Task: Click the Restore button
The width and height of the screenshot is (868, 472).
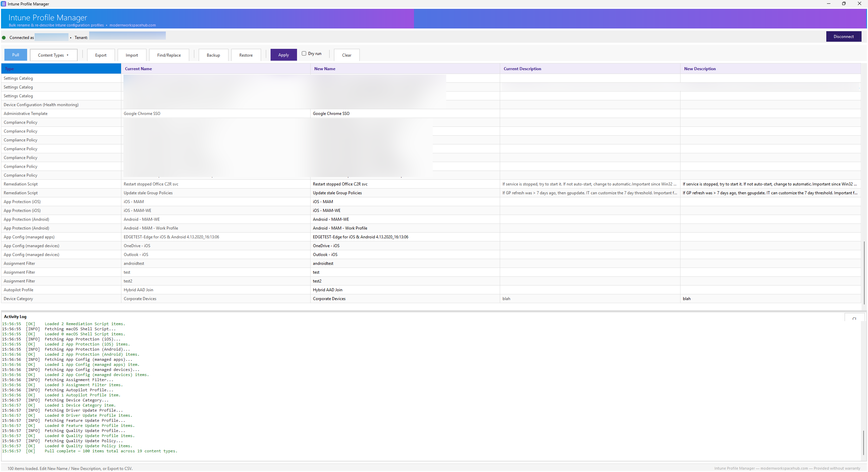Action: 246,55
